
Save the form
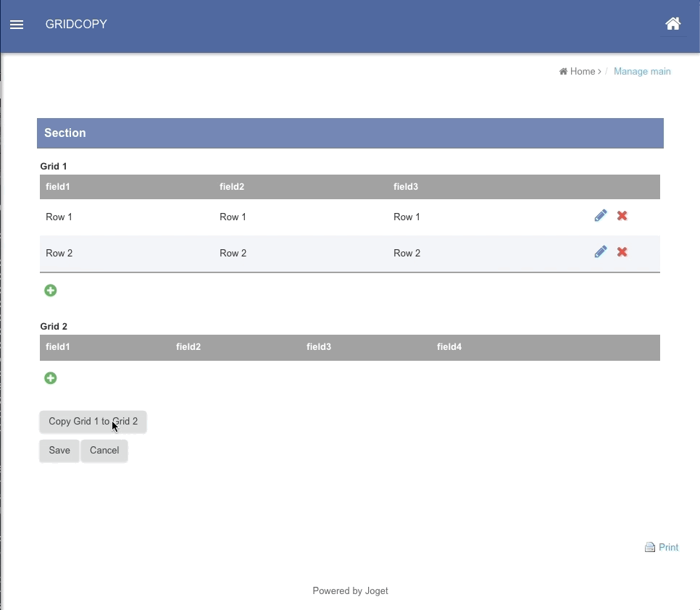59,451
